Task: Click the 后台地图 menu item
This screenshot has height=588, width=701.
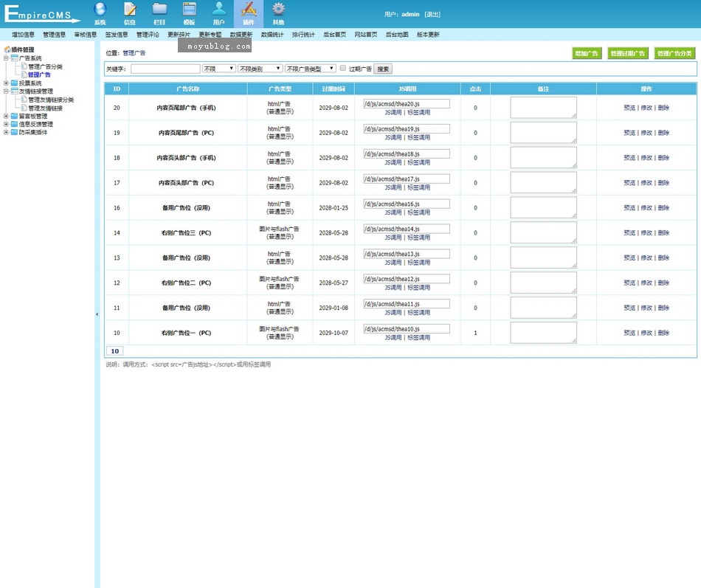Action: 397,35
